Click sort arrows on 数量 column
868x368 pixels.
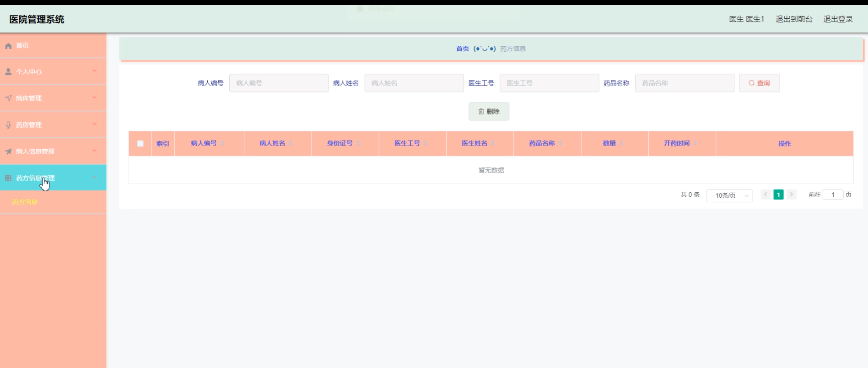(x=621, y=143)
